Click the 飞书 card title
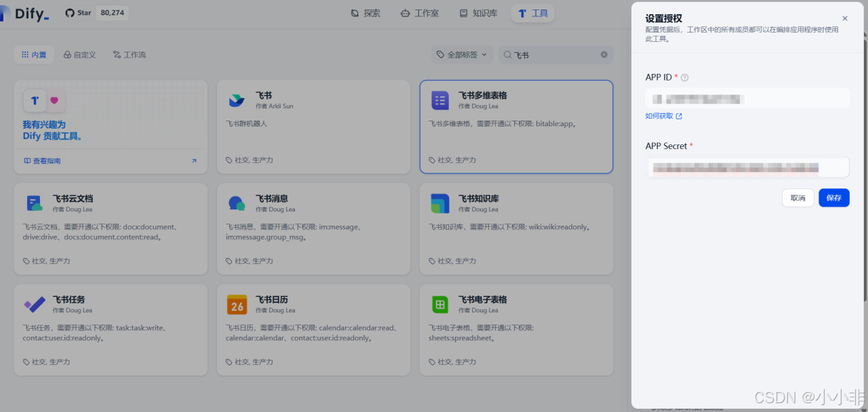This screenshot has height=412, width=868. 264,96
